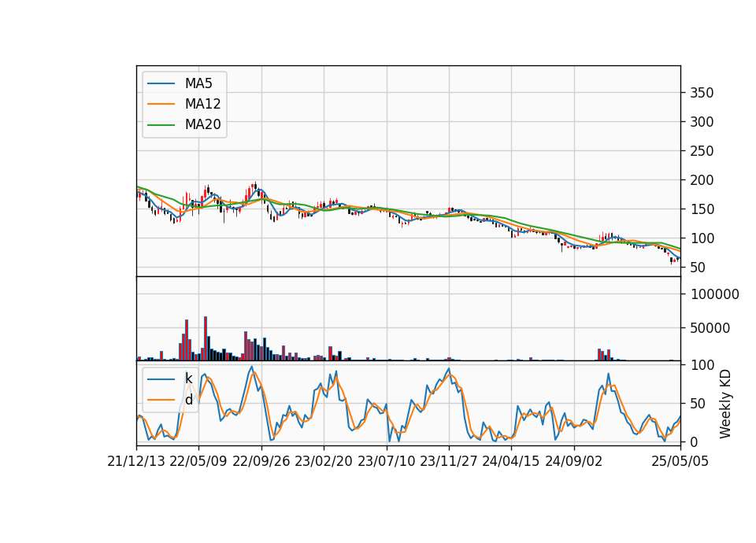756x543 pixels.
Task: Click the 300 price axis label
Action: pos(702,122)
